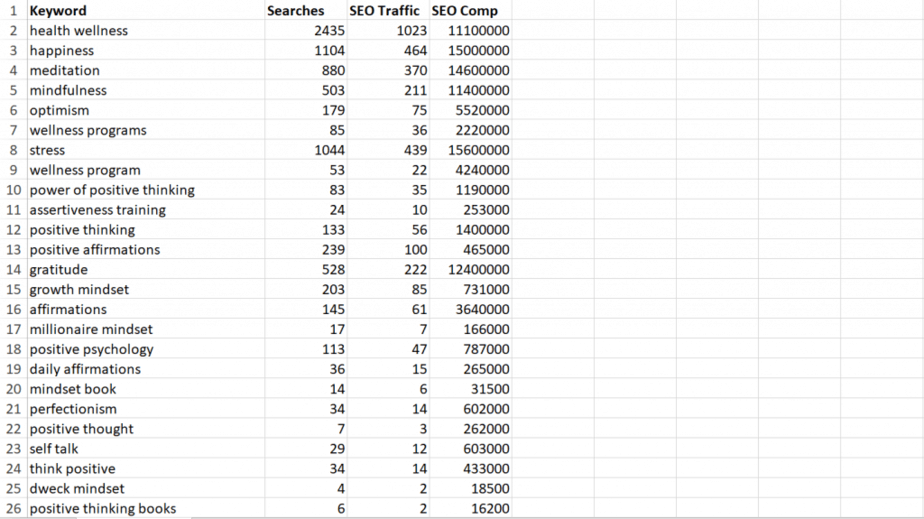Viewport: 924px width, 519px height.
Task: Select row number 8 header
Action: [x=14, y=150]
